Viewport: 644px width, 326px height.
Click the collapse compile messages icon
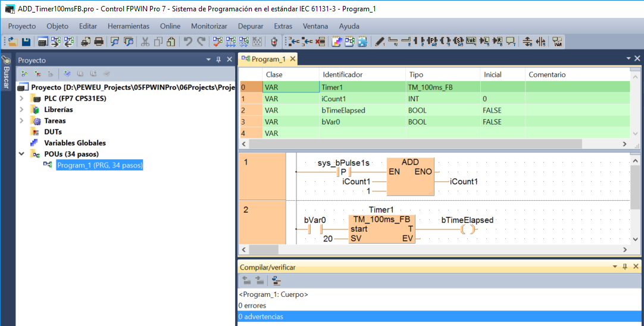(276, 281)
